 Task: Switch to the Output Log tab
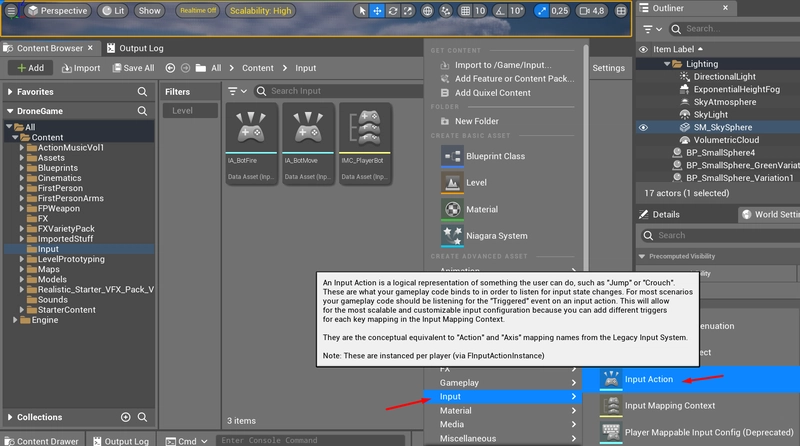pos(135,48)
